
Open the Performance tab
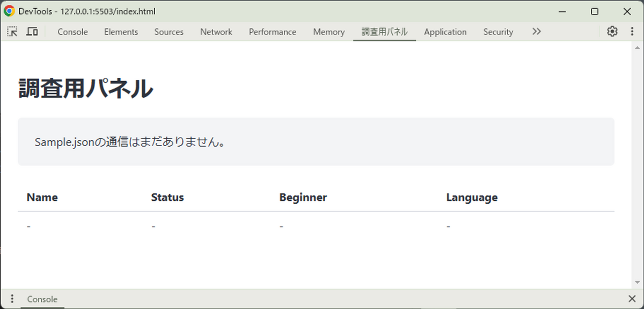(273, 32)
